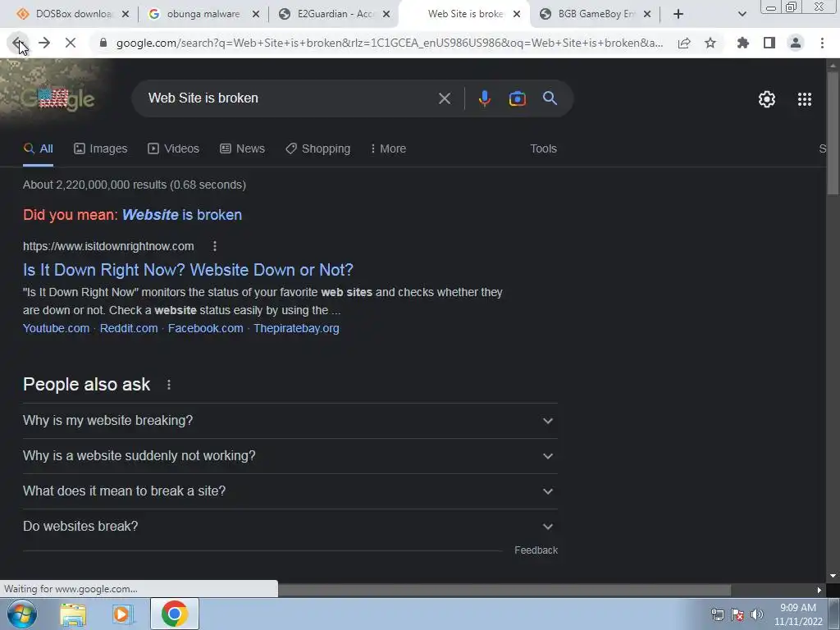Open the share page icon in address bar
The width and height of the screenshot is (840, 630).
(684, 43)
